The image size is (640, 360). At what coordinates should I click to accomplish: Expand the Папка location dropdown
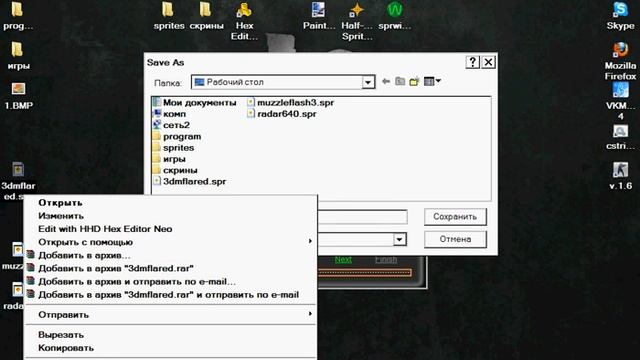(x=368, y=82)
